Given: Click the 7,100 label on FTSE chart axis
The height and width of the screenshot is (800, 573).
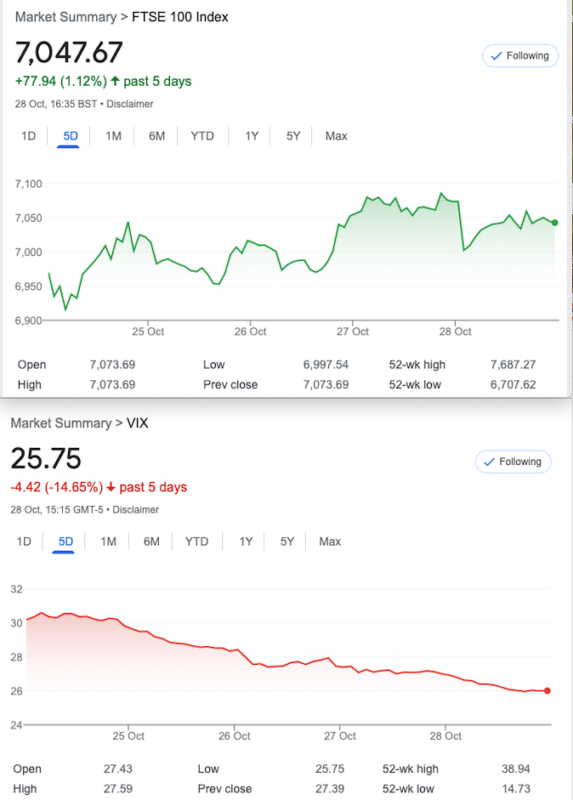Looking at the screenshot, I should [29, 184].
